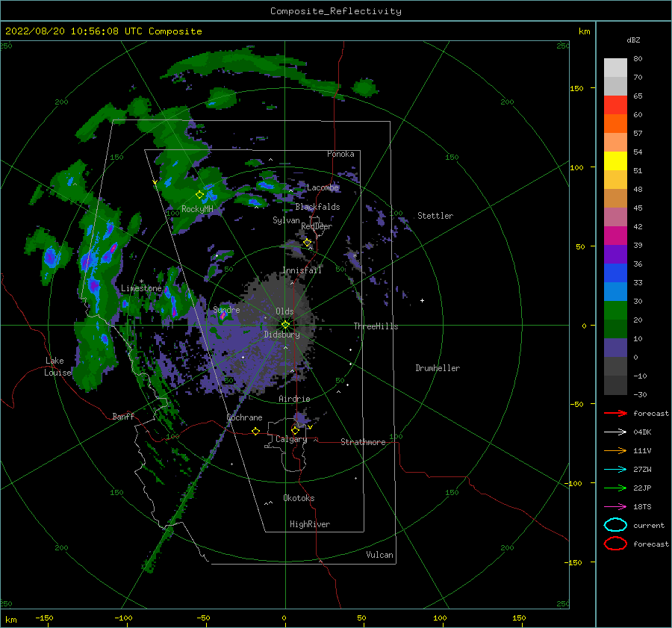
Task: Select the white 04DK arrow symbol
Action: point(615,432)
